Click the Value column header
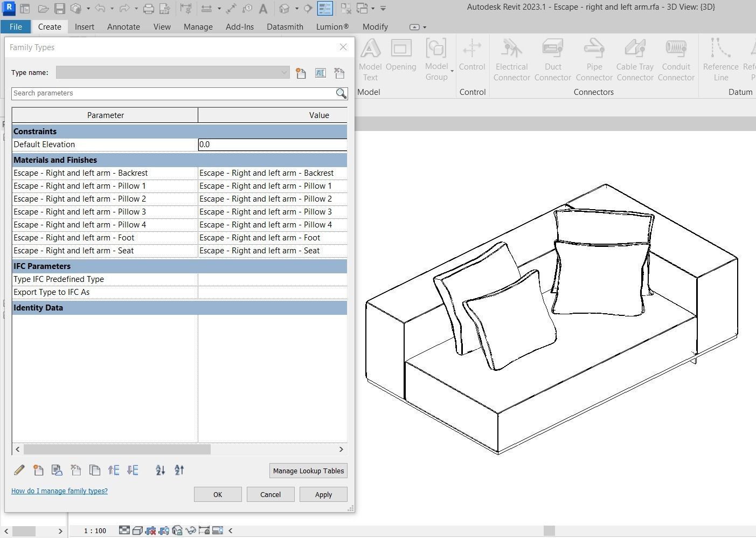 click(273, 115)
